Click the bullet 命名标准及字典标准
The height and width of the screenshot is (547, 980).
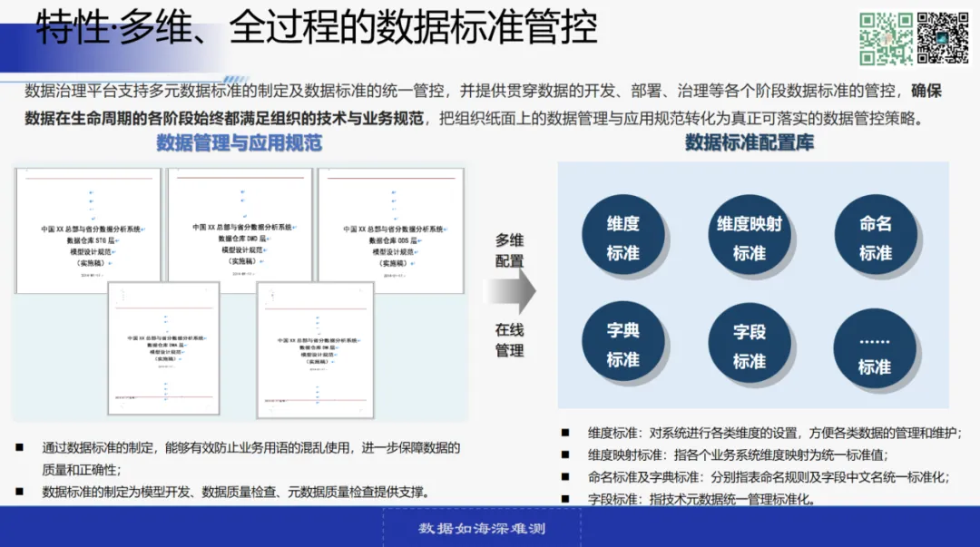point(769,477)
